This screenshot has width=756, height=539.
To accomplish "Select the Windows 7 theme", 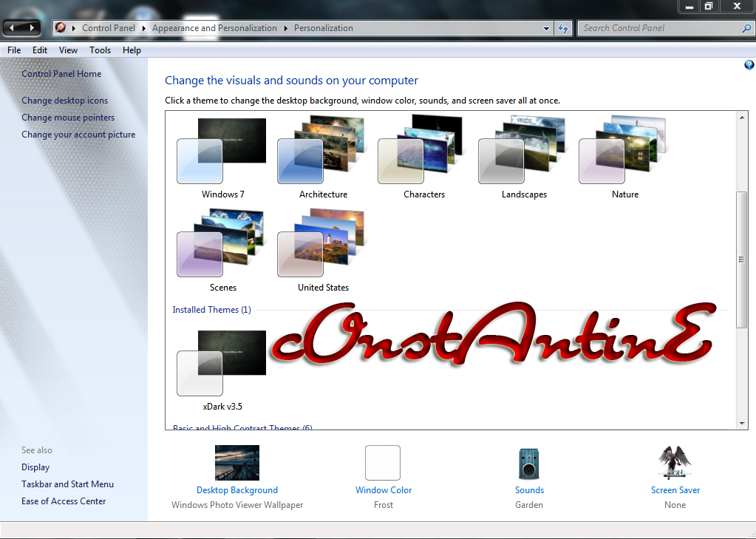I will pos(222,157).
